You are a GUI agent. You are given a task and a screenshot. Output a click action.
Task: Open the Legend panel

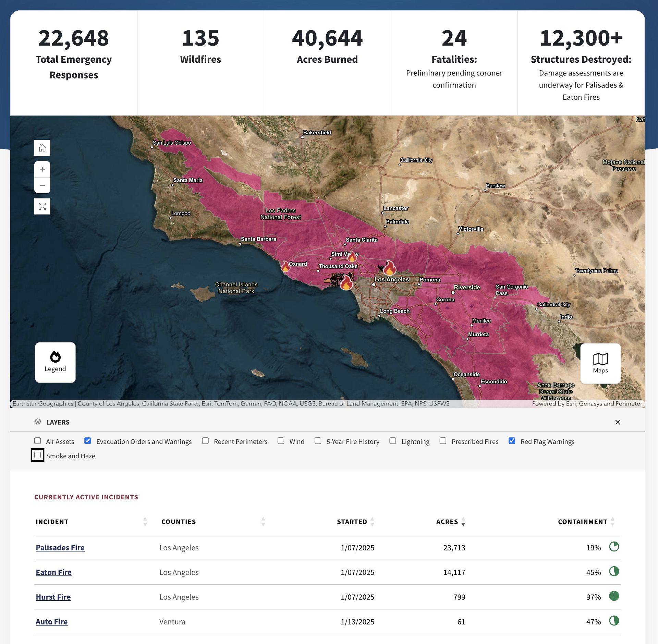click(55, 362)
